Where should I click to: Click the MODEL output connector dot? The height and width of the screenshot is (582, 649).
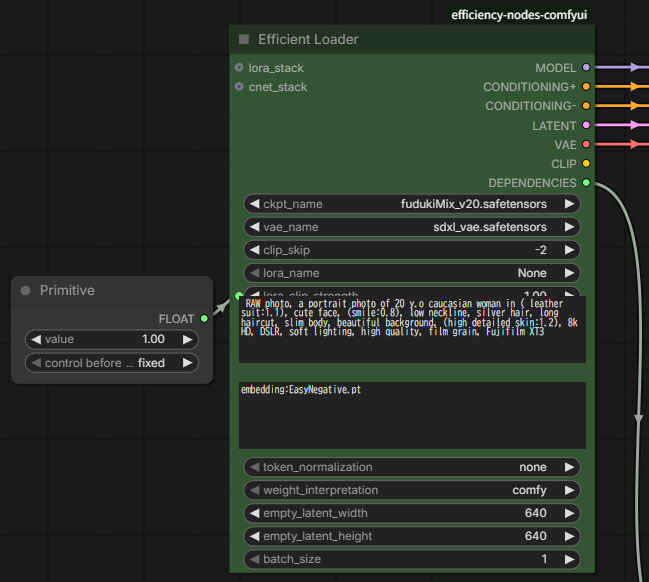[586, 68]
